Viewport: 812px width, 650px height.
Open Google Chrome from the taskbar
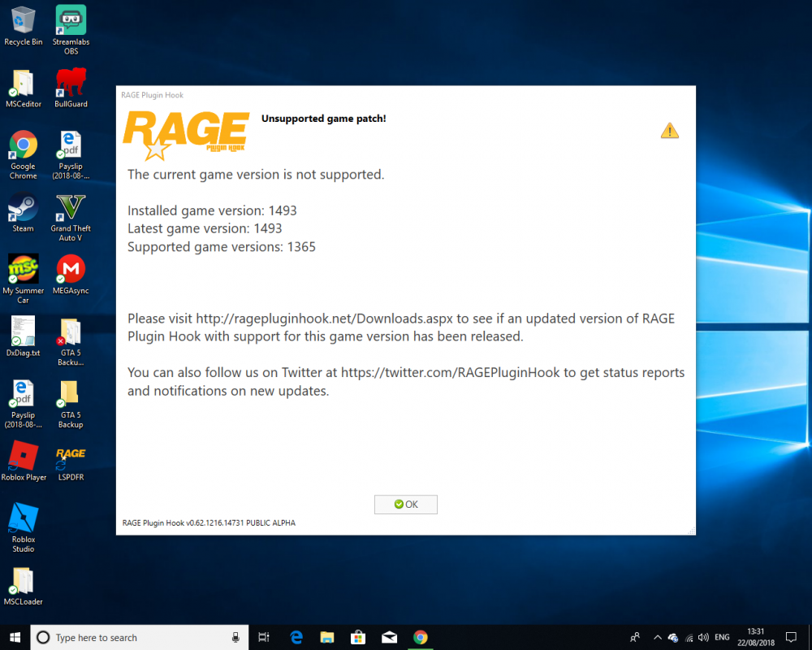[x=421, y=637]
